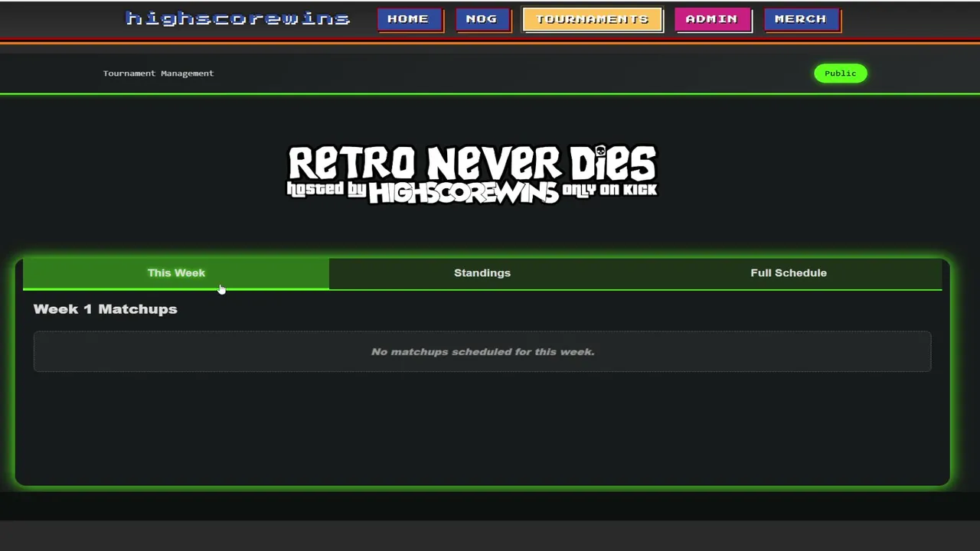Select the TOURNAMENTS nav button

(x=593, y=19)
